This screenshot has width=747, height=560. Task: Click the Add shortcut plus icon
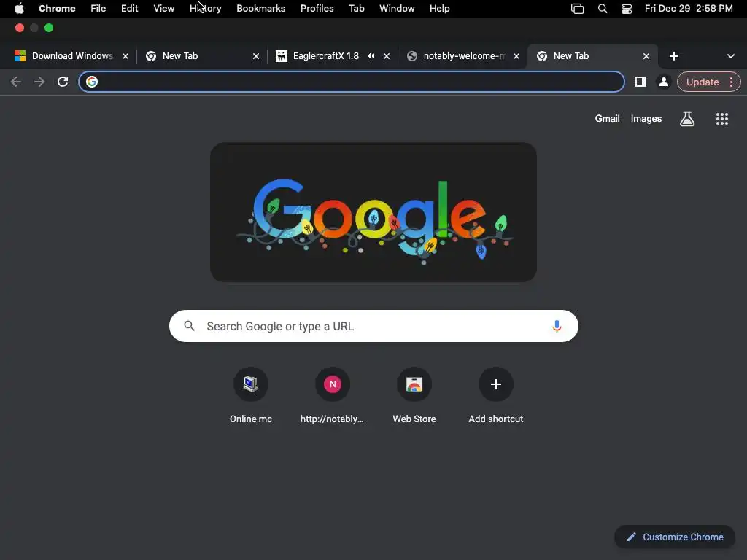pos(495,384)
